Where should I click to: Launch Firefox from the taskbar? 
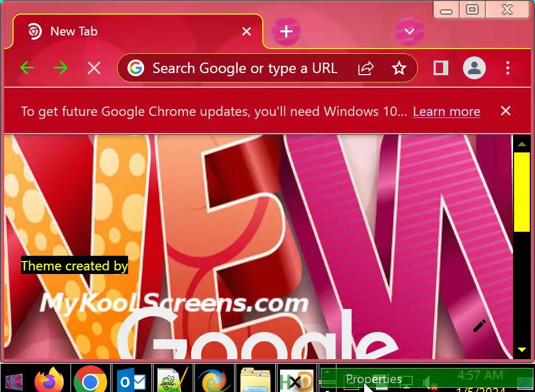pyautogui.click(x=49, y=379)
